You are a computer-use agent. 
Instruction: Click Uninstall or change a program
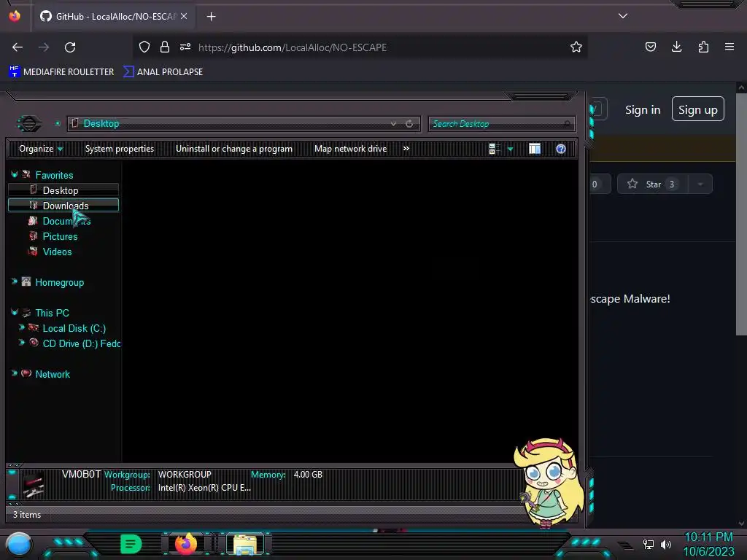tap(234, 149)
